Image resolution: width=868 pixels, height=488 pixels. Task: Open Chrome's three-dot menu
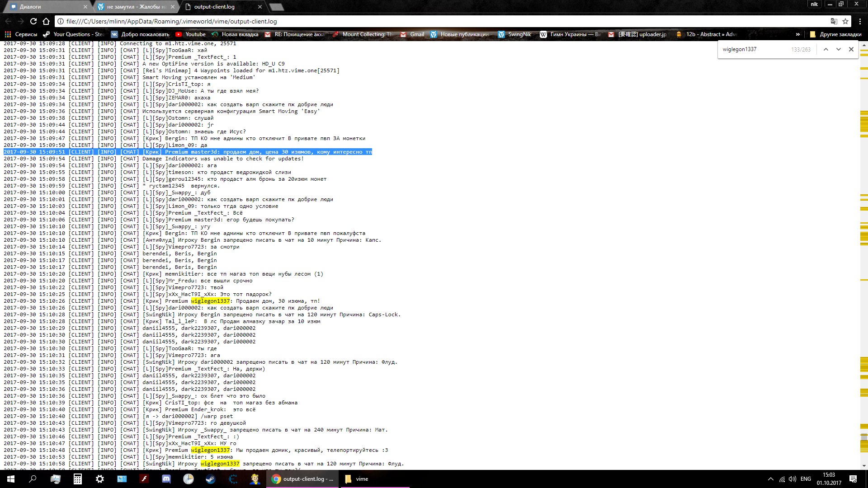coord(860,21)
